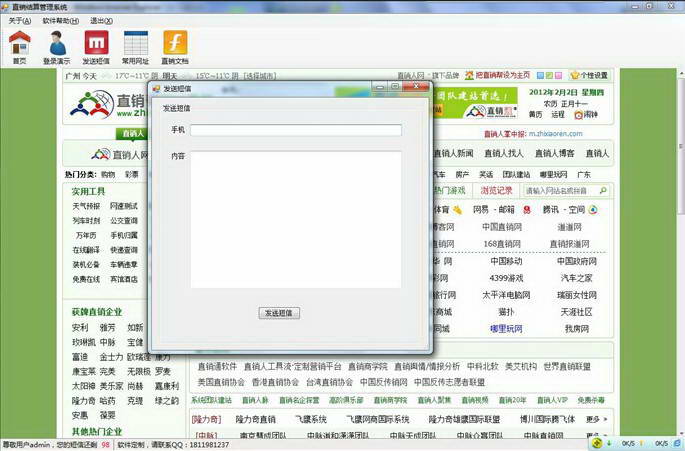Click the green download arrow in status bar
The width and height of the screenshot is (685, 451).
click(609, 444)
